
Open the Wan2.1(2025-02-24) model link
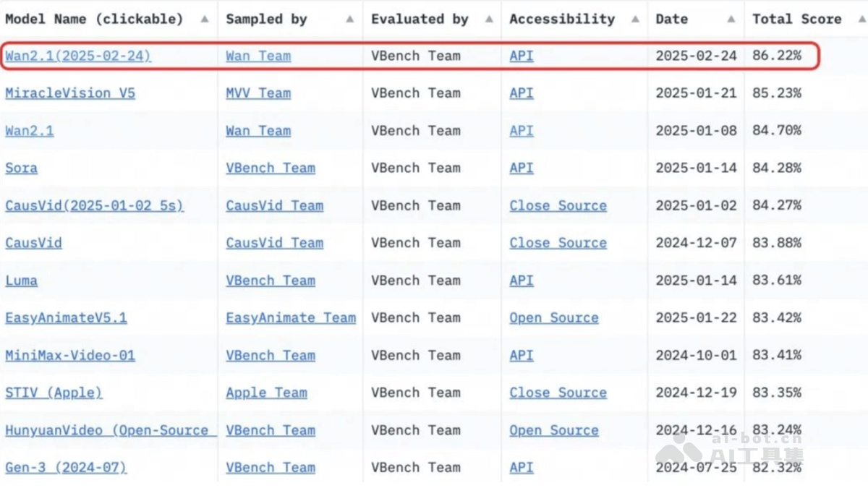click(x=78, y=56)
